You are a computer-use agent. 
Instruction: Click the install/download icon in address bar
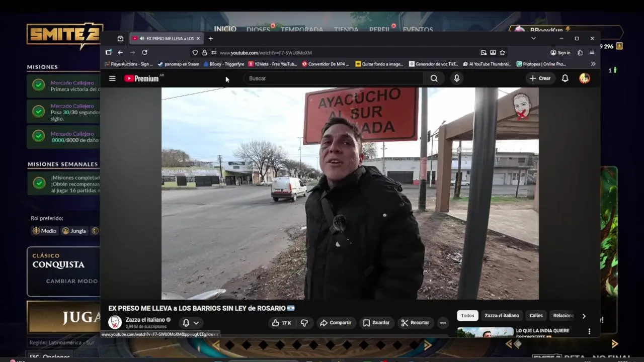click(493, 52)
